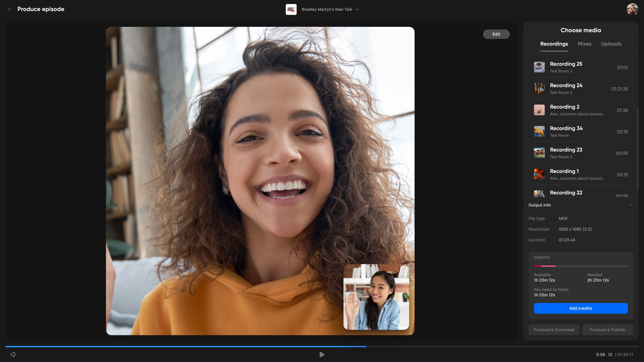Open the Bradley Martyn's Raw Talk dropdown
Viewport: 644px width, 362px height.
click(x=330, y=10)
